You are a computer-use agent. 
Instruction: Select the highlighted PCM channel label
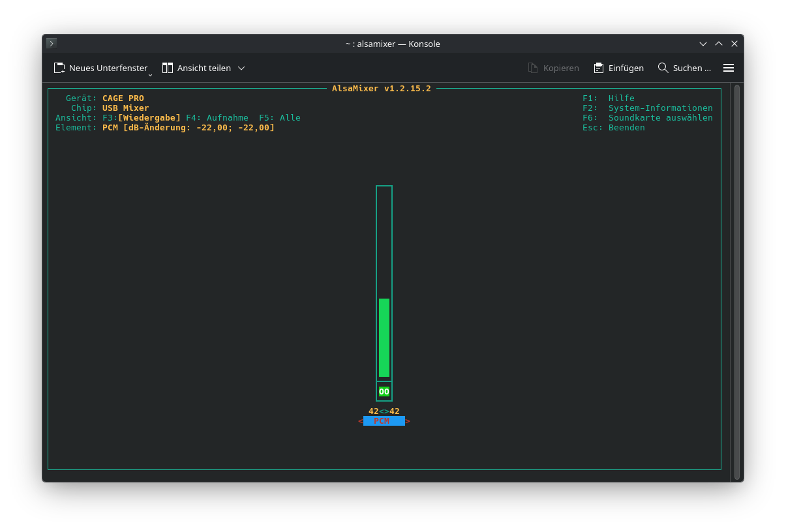(384, 421)
